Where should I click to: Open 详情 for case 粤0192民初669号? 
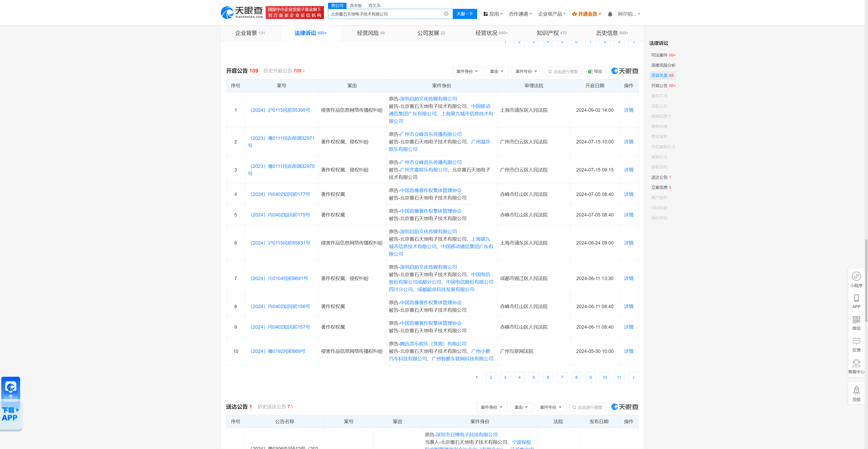point(628,351)
